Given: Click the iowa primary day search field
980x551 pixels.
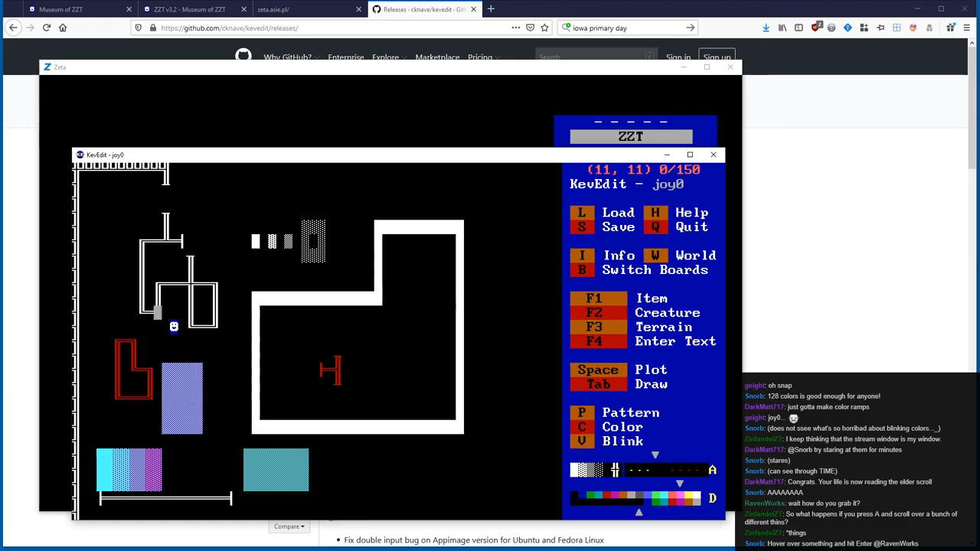Looking at the screenshot, I should (x=626, y=28).
